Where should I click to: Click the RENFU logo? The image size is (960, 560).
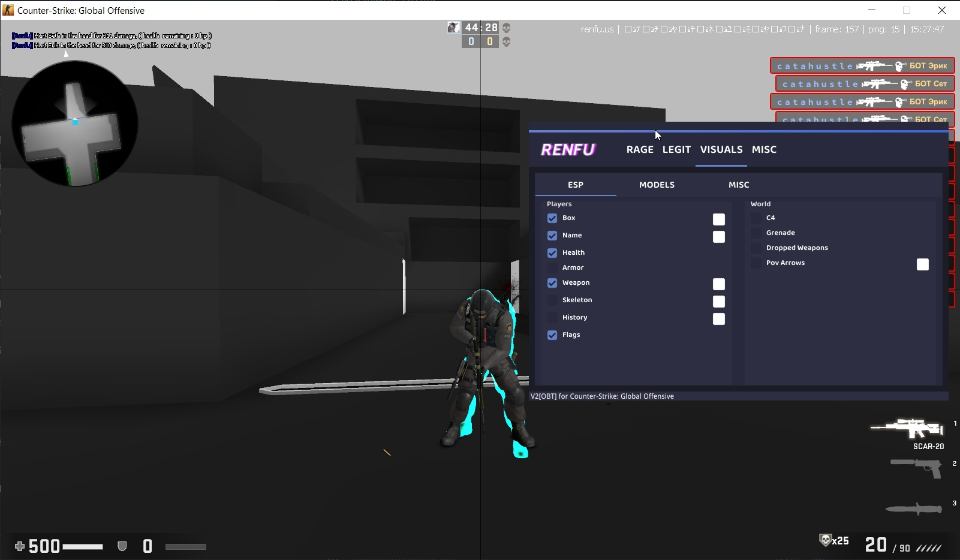568,150
